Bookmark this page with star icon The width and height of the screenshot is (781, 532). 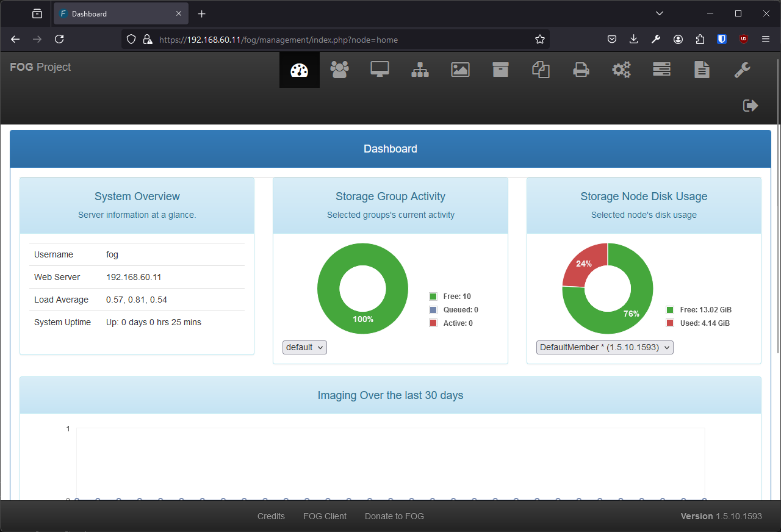click(539, 39)
